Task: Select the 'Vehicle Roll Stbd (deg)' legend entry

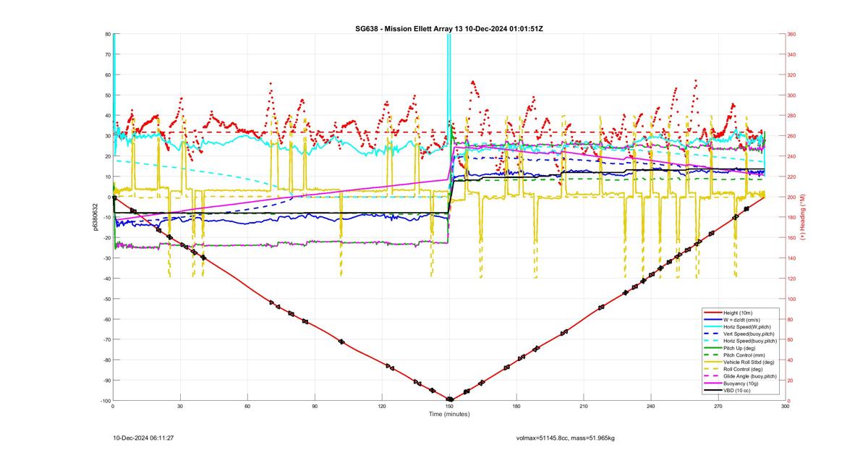Action: tap(741, 362)
